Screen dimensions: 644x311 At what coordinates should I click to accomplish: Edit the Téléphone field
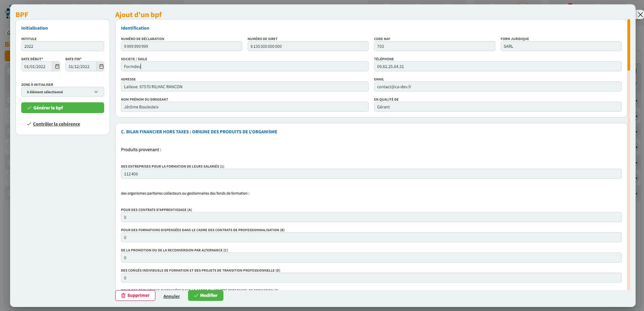[497, 67]
